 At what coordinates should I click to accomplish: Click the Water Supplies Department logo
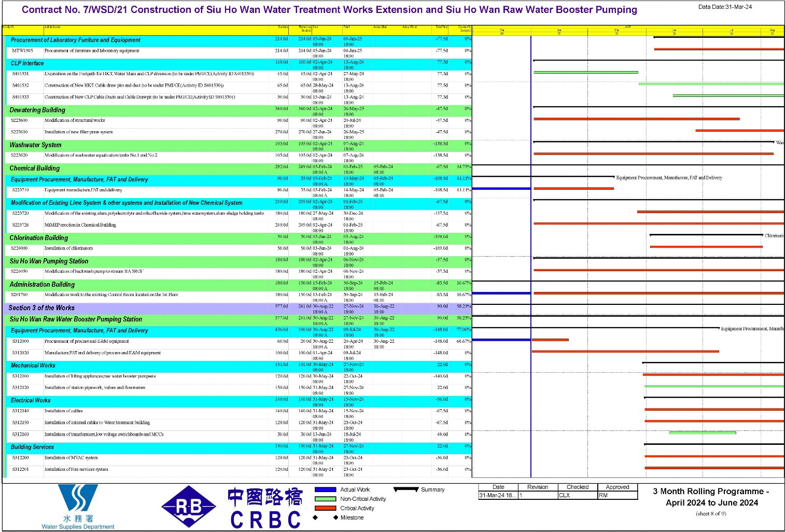(x=78, y=507)
